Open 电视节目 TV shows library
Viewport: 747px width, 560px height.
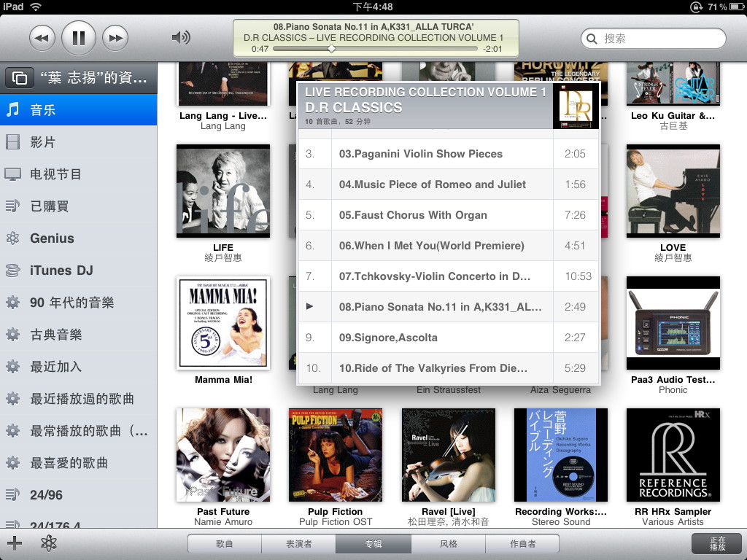79,174
